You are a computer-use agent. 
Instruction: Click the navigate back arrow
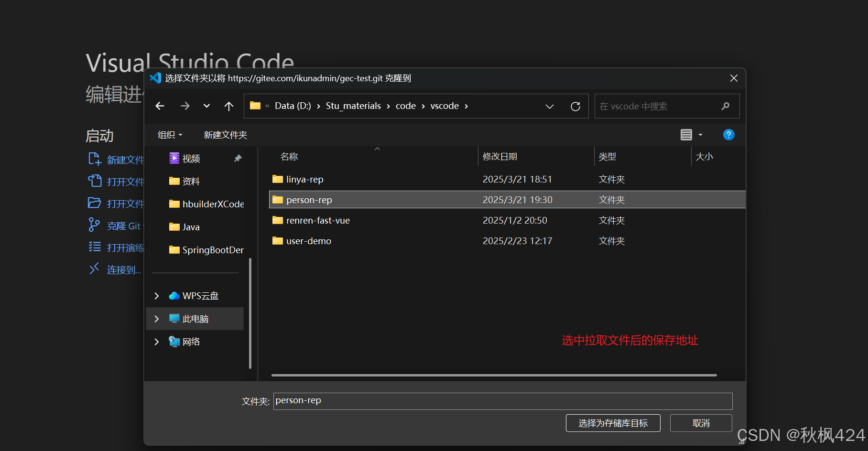160,106
